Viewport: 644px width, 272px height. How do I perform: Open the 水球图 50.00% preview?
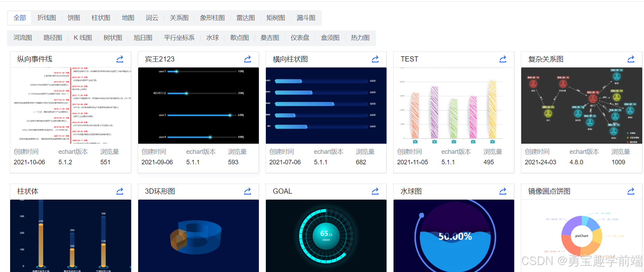(x=454, y=236)
